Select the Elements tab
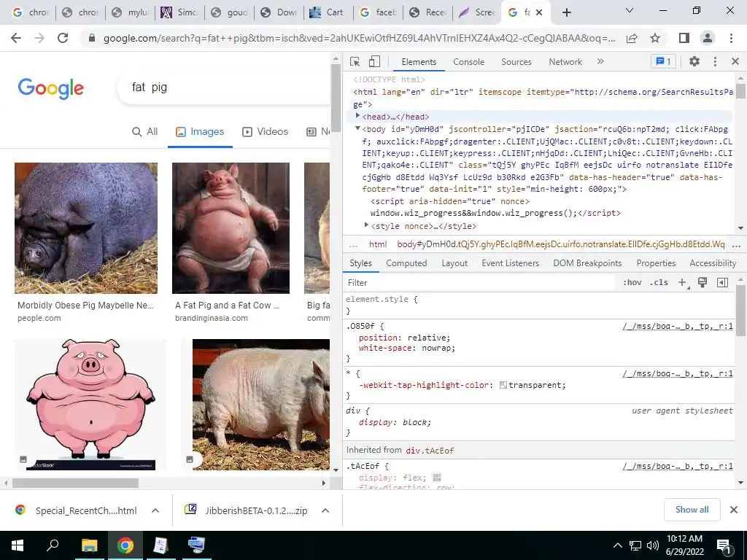This screenshot has height=560, width=747. [419, 62]
